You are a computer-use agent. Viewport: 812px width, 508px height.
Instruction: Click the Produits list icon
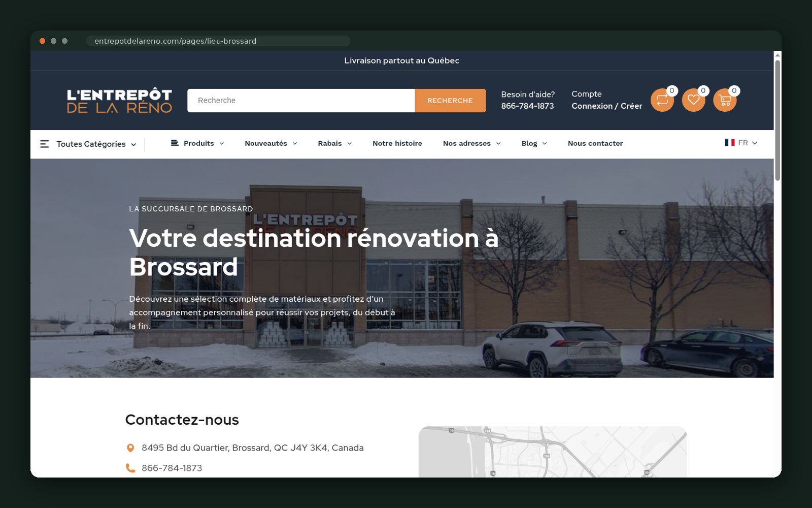click(175, 143)
